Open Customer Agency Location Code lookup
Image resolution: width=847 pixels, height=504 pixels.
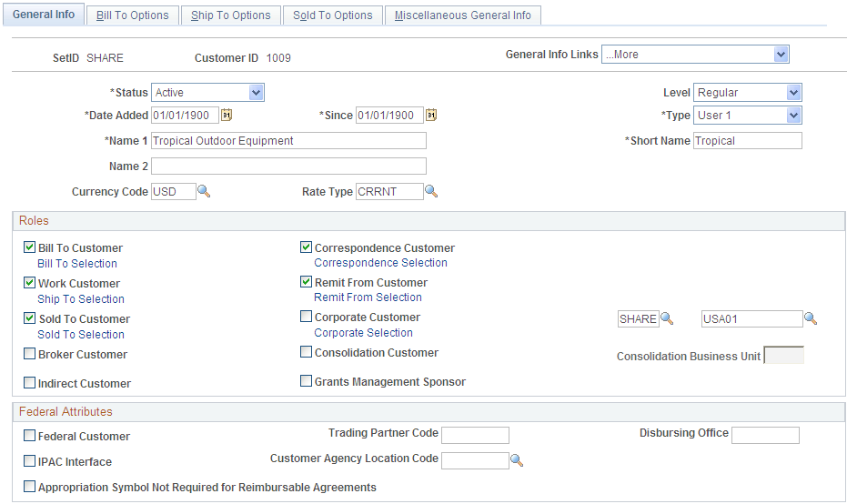coord(517,460)
